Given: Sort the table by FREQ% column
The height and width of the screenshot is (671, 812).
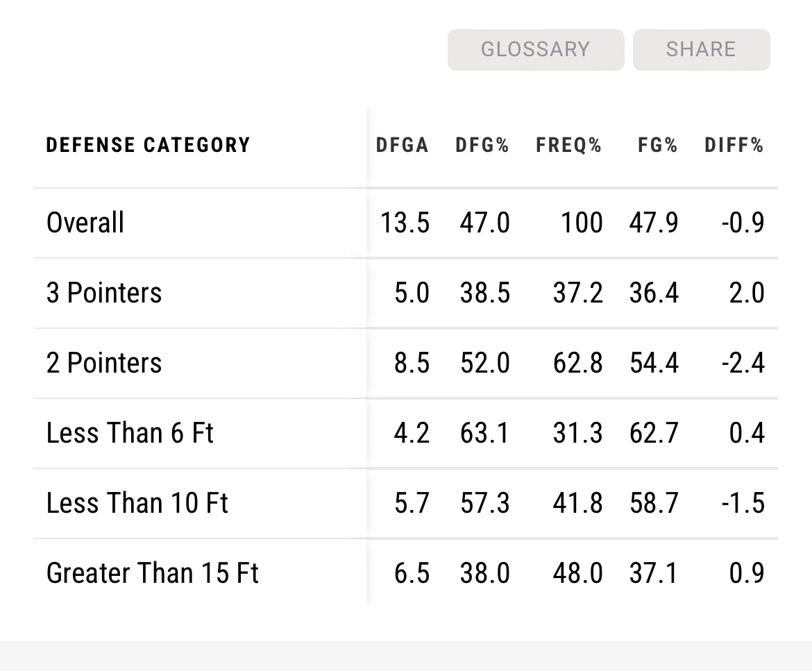Looking at the screenshot, I should pos(568,145).
